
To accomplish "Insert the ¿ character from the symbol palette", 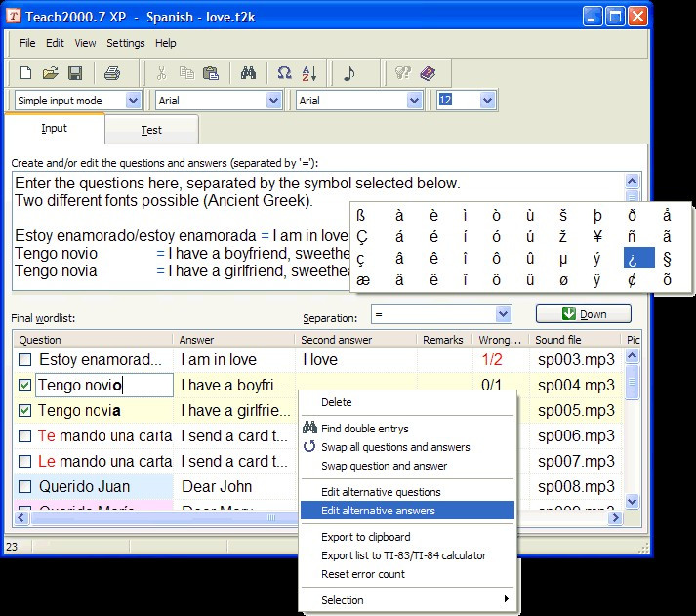I will [638, 258].
